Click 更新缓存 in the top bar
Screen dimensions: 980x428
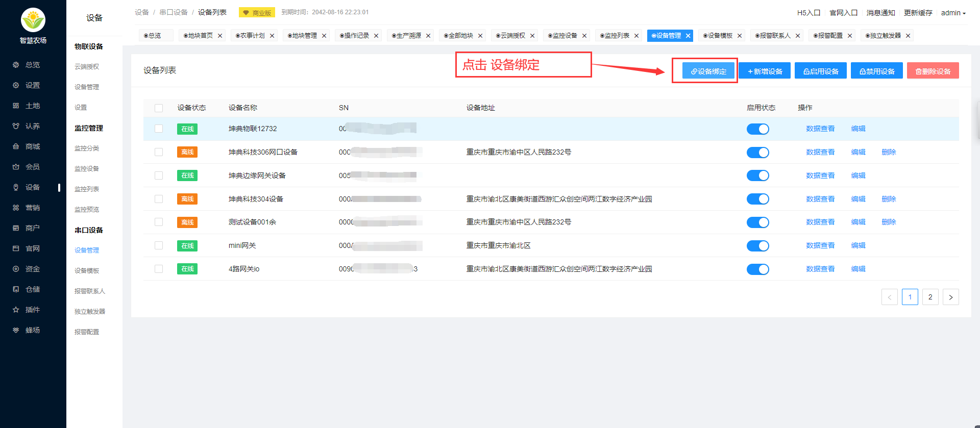[918, 13]
